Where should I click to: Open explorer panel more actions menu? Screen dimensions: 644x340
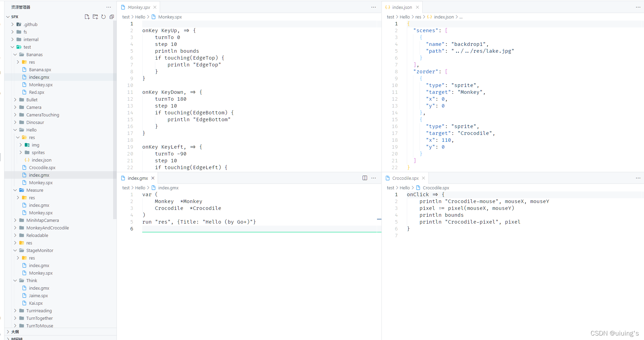point(109,7)
